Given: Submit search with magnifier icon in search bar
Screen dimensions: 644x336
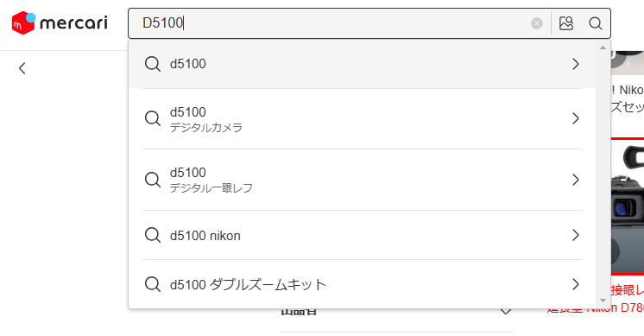Looking at the screenshot, I should coord(595,23).
